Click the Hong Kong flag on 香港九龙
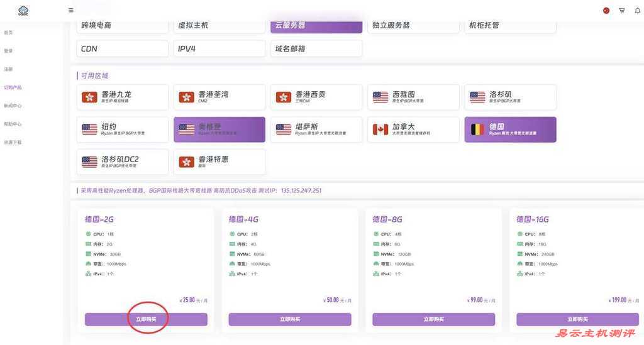 [89, 97]
